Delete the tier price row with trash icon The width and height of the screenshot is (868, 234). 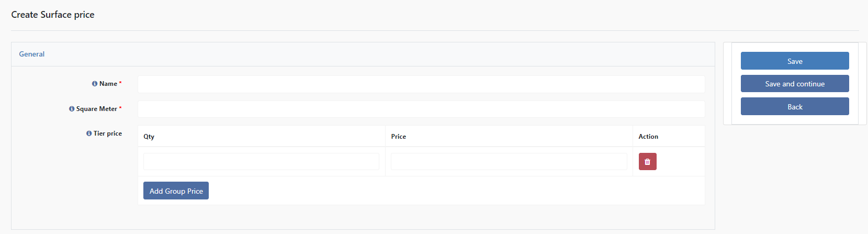click(x=647, y=162)
